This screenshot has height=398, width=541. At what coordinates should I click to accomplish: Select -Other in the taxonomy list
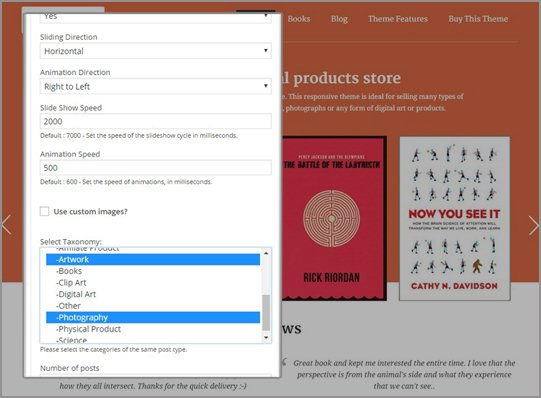[153, 306]
